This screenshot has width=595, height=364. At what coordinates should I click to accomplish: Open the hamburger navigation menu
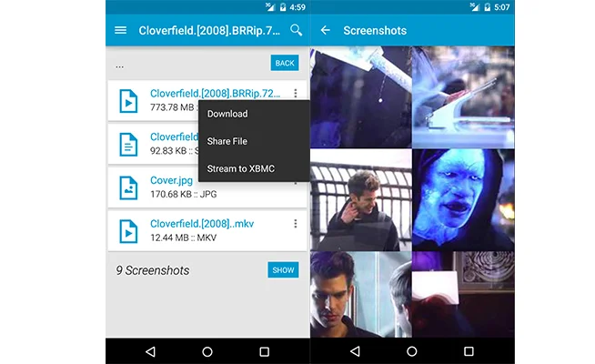click(120, 30)
